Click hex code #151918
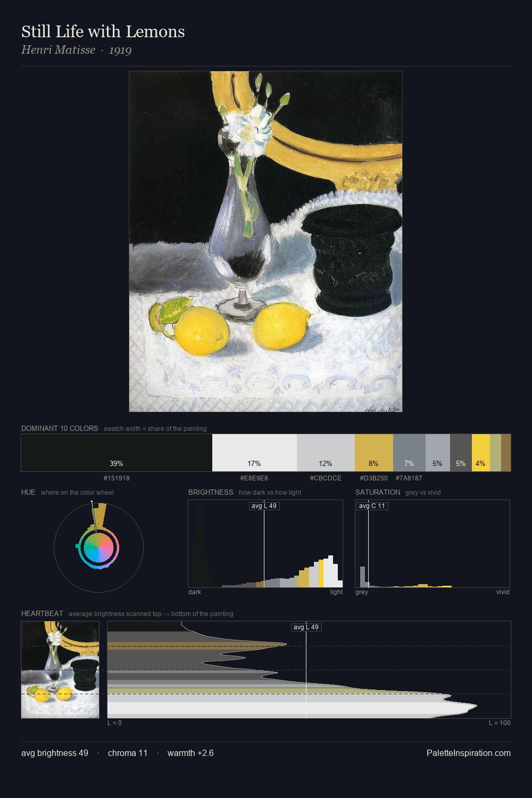This screenshot has height=798, width=532. pos(117,478)
